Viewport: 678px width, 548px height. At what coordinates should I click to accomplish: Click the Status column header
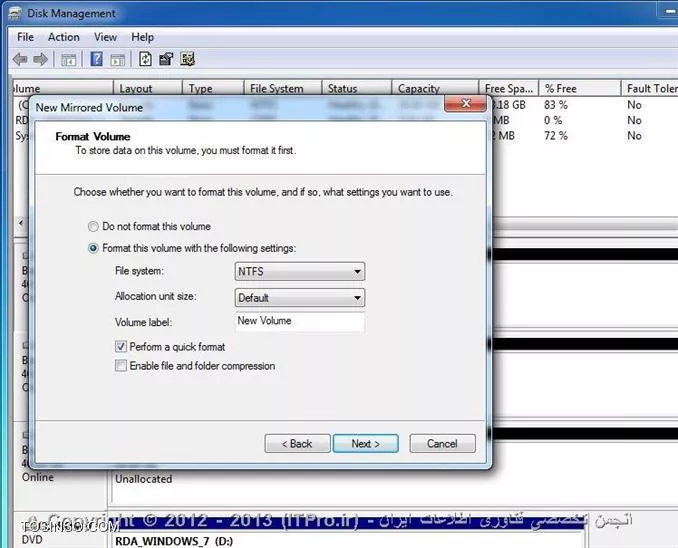357,88
